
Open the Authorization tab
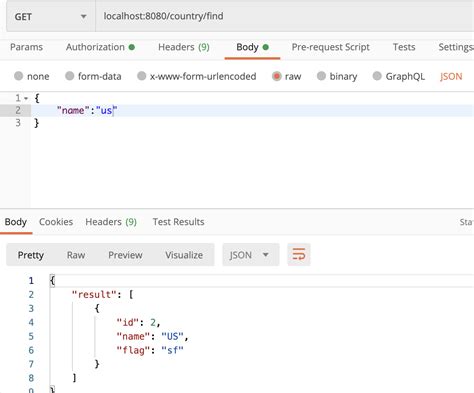tap(100, 47)
